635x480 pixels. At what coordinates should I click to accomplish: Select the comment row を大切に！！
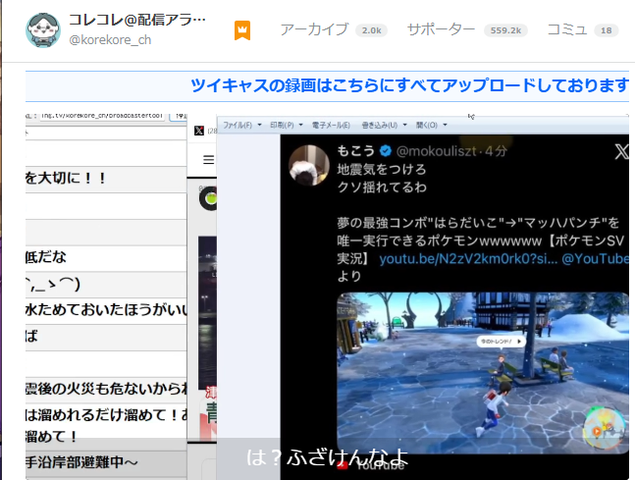point(106,178)
